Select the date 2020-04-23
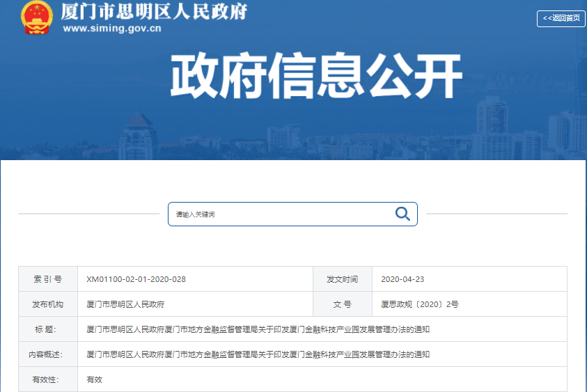Viewport: 587px width, 392px height. [x=402, y=279]
